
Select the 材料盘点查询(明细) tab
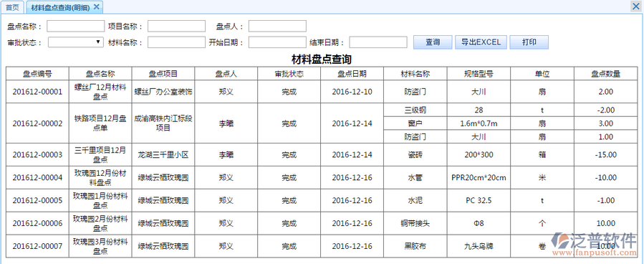coord(60,7)
